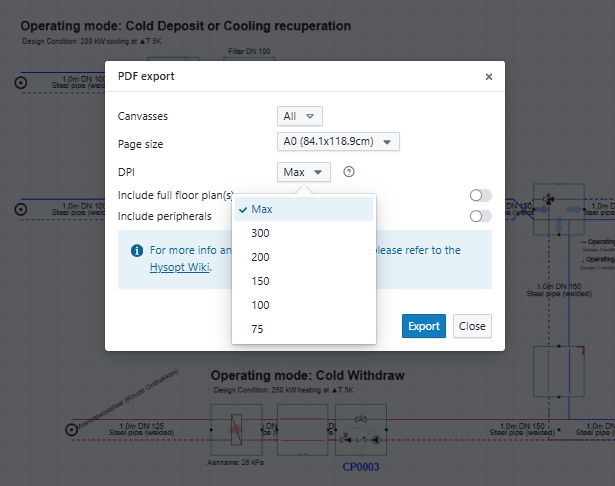Viewport: 615px width, 486px height.
Task: Close the PDF export dialog with X
Action: point(489,76)
